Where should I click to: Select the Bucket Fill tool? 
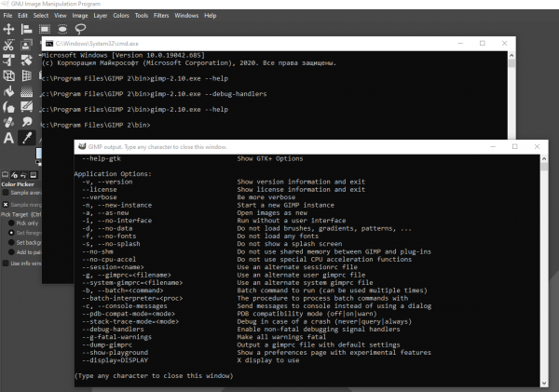tap(8, 91)
